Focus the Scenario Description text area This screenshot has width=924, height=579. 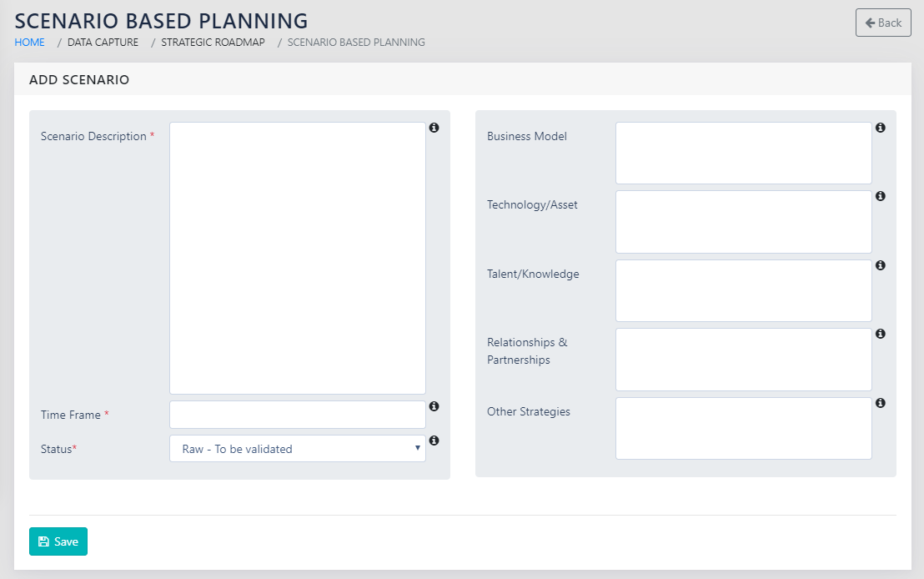(x=297, y=258)
